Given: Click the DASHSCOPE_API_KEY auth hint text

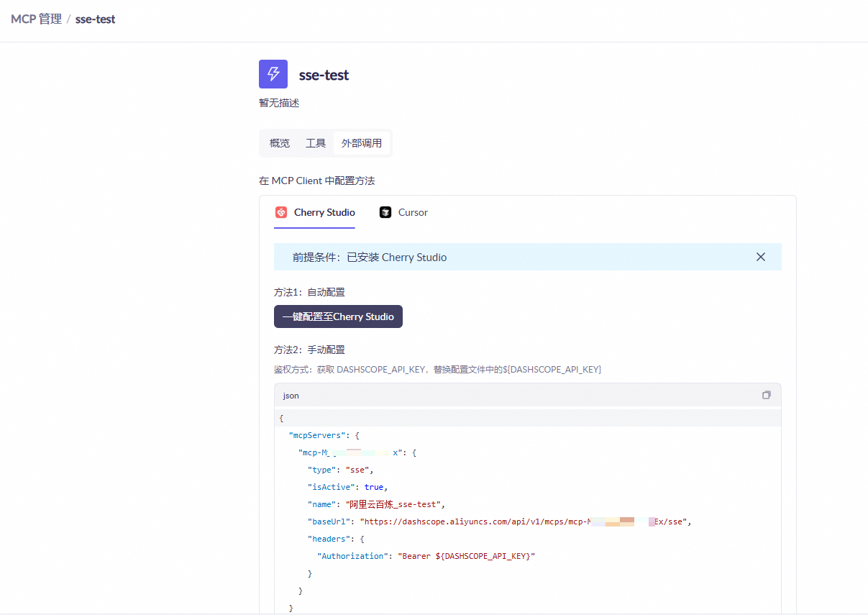Looking at the screenshot, I should (437, 369).
